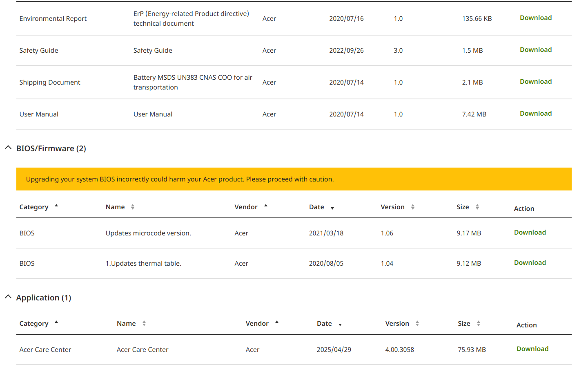This screenshot has width=588, height=365.
Task: Select version 3.0 of Safety Guide
Action: click(x=398, y=51)
